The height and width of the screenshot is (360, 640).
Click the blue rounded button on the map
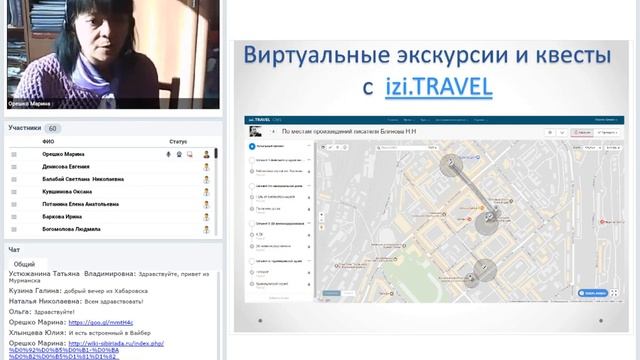coord(593,293)
